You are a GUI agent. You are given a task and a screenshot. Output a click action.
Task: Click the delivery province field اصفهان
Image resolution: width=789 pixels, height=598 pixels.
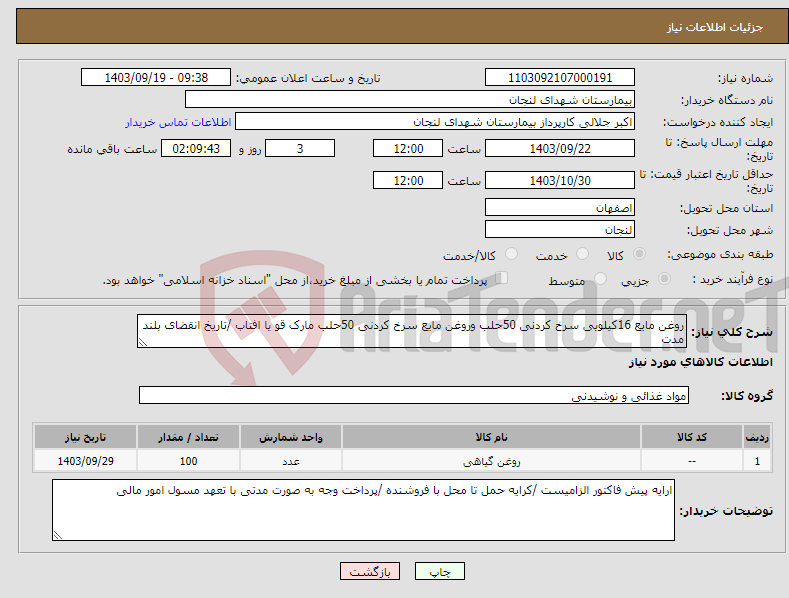pos(560,207)
